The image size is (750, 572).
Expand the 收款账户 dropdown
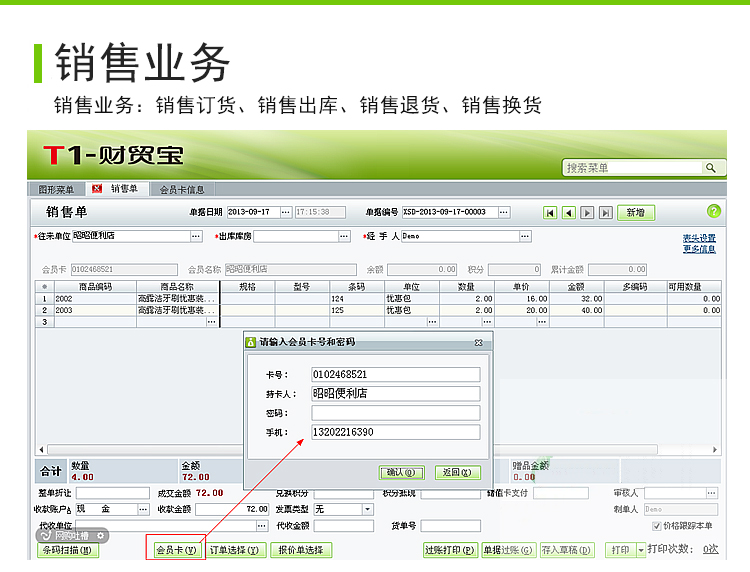point(144,509)
